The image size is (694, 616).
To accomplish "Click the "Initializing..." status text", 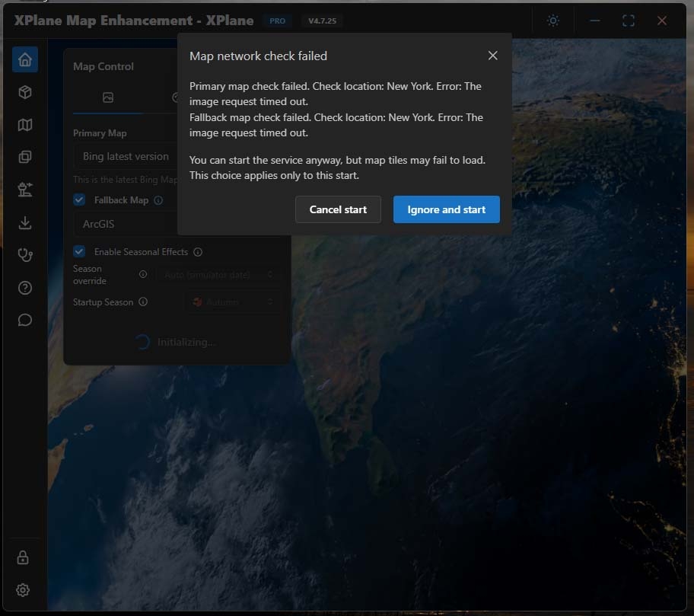I will click(186, 343).
